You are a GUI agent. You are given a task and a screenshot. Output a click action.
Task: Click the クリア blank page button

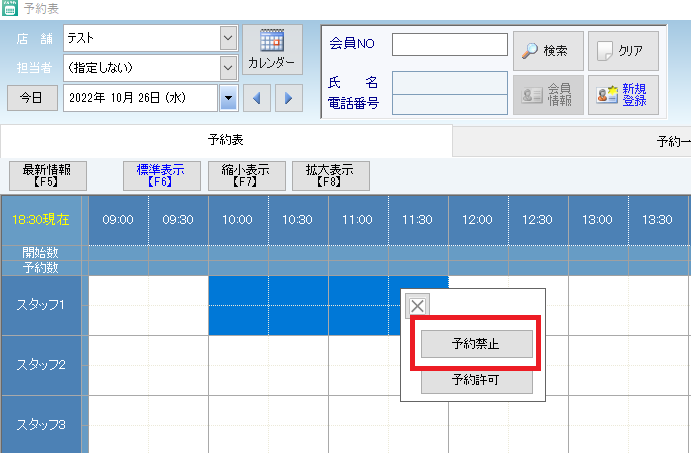tap(623, 51)
